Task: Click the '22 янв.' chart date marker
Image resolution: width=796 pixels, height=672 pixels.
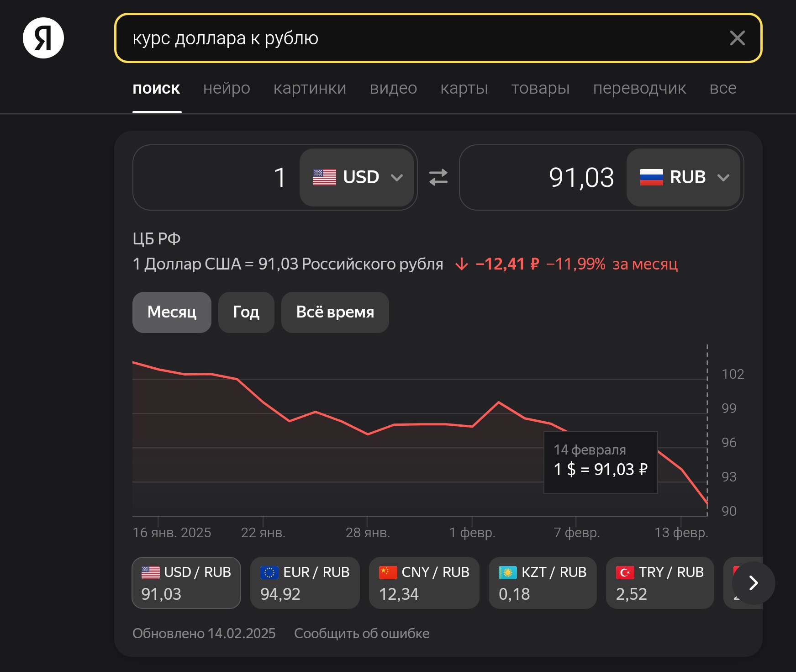Action: click(x=263, y=533)
